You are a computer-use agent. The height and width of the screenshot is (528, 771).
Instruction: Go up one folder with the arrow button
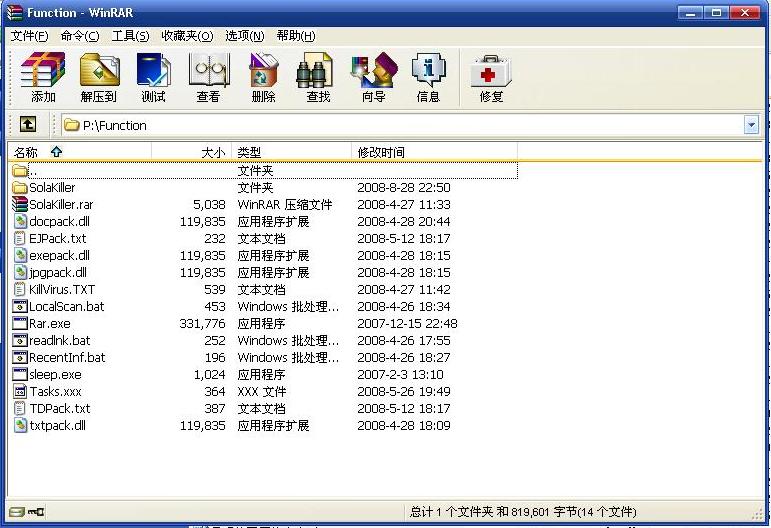point(28,124)
